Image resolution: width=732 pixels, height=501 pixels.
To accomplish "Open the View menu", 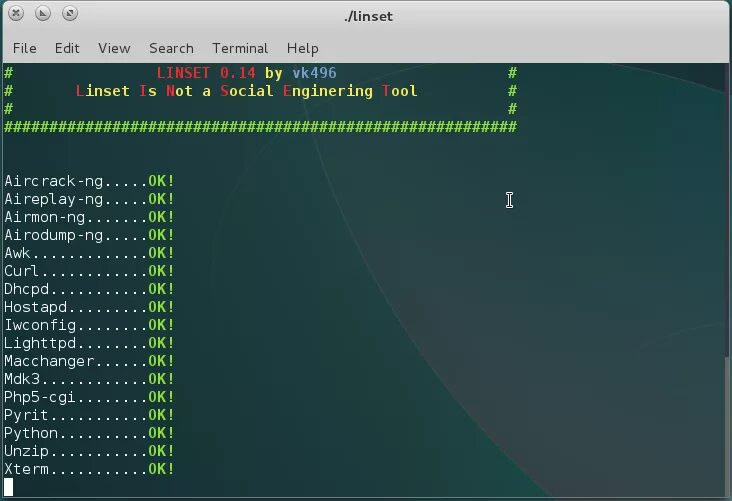I will click(x=114, y=48).
